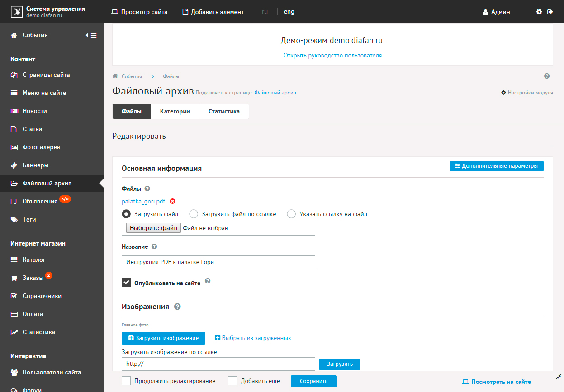Delete palatka_gori.pdf with the red cross
This screenshot has height=392, width=564.
(x=172, y=202)
